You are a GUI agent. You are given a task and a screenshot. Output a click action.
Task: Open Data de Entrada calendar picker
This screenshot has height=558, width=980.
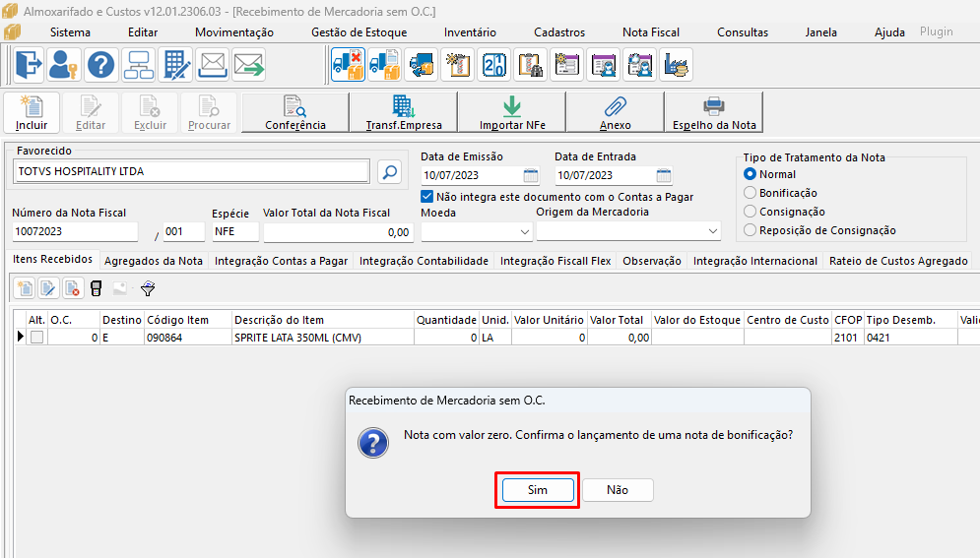point(664,175)
